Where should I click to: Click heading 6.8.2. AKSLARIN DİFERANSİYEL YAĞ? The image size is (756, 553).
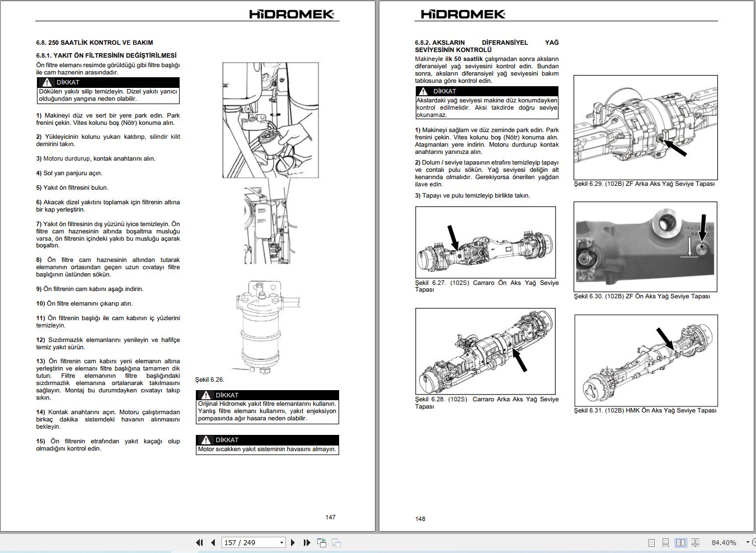click(x=487, y=46)
